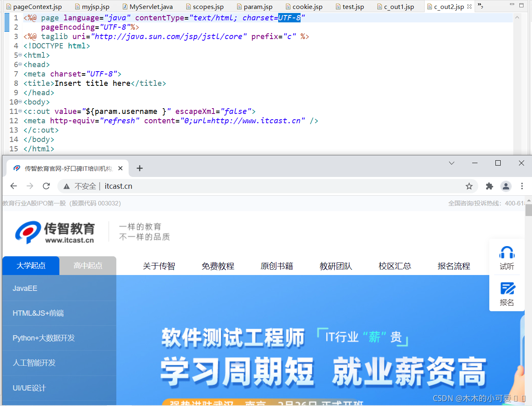
Task: Select the 高中起点 tab
Action: (x=87, y=265)
